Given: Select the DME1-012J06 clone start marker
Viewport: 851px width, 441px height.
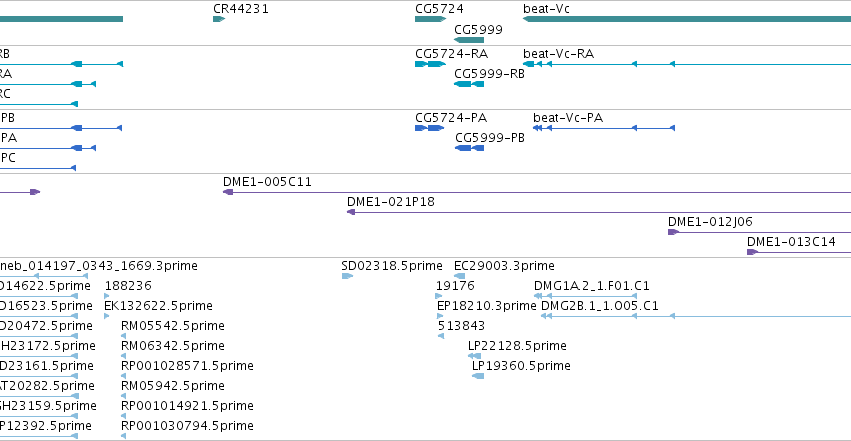Looking at the screenshot, I should tap(674, 232).
